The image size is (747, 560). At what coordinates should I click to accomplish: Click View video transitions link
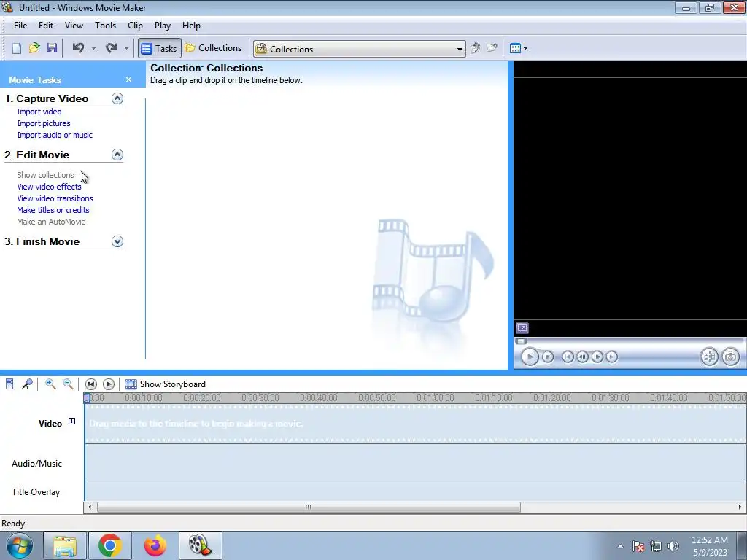[x=55, y=198]
